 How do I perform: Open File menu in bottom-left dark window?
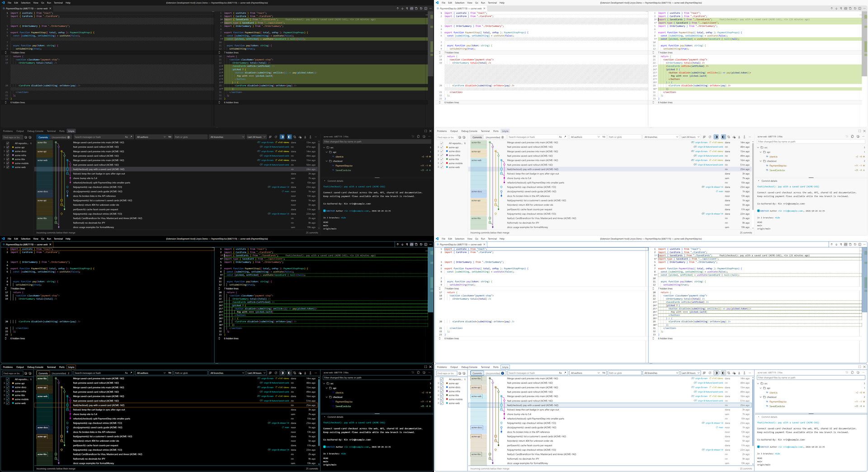(9, 239)
